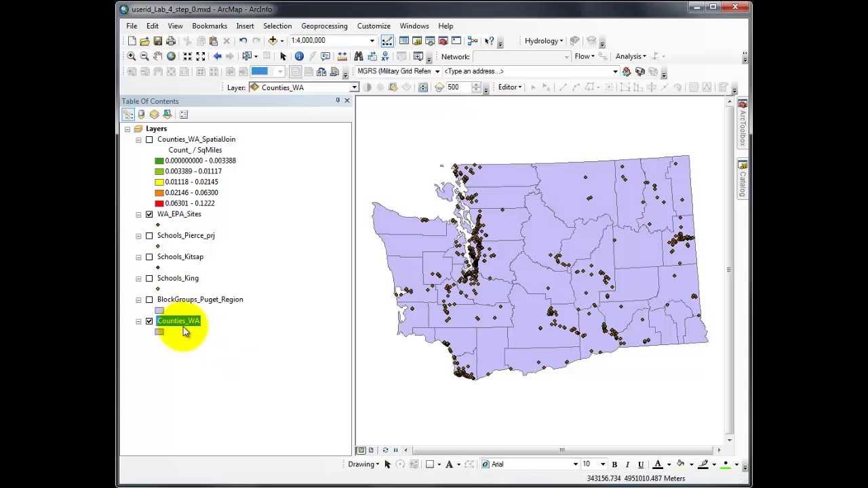Open the Editor dropdown menu
The width and height of the screenshot is (868, 488).
tap(510, 87)
